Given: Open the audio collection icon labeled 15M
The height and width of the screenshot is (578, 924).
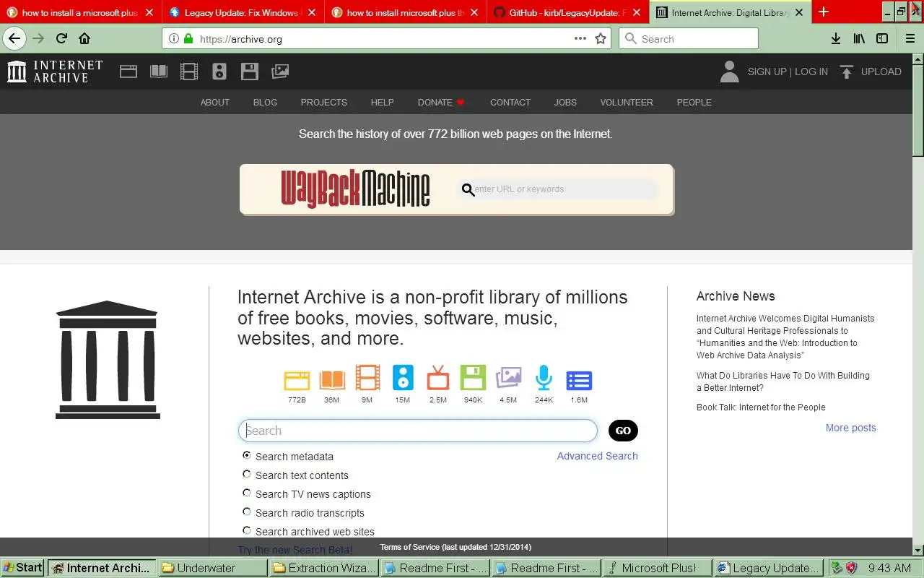Looking at the screenshot, I should tap(403, 378).
